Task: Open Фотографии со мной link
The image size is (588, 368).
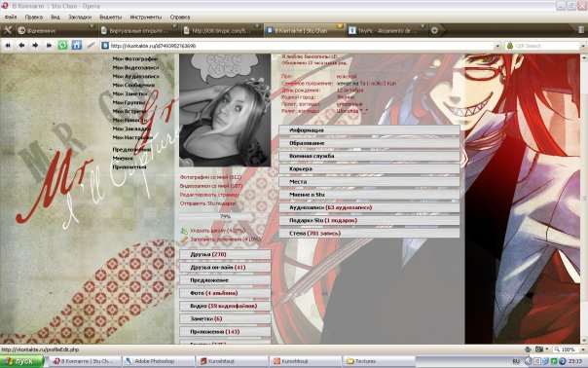Action: click(x=210, y=177)
